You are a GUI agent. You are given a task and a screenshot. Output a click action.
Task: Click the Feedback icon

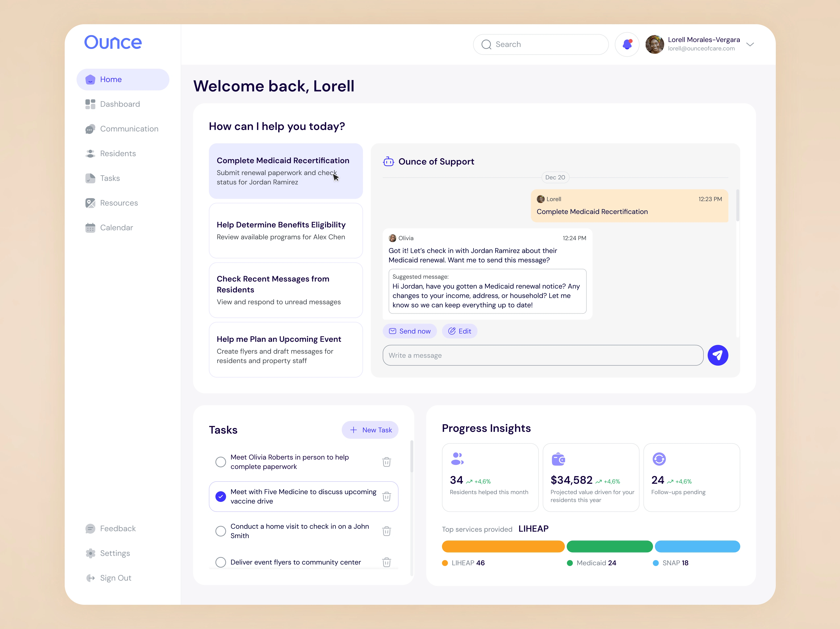coord(90,529)
